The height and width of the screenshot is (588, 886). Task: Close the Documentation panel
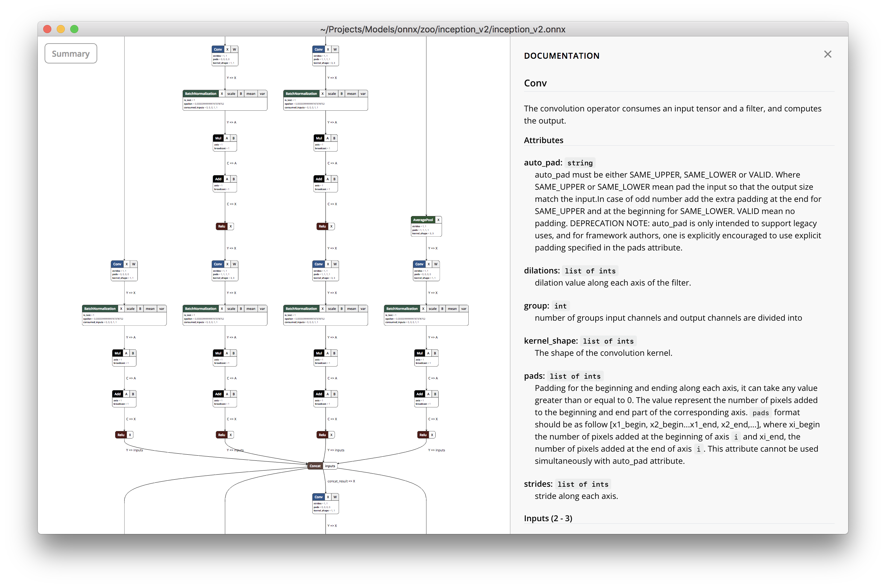(828, 54)
